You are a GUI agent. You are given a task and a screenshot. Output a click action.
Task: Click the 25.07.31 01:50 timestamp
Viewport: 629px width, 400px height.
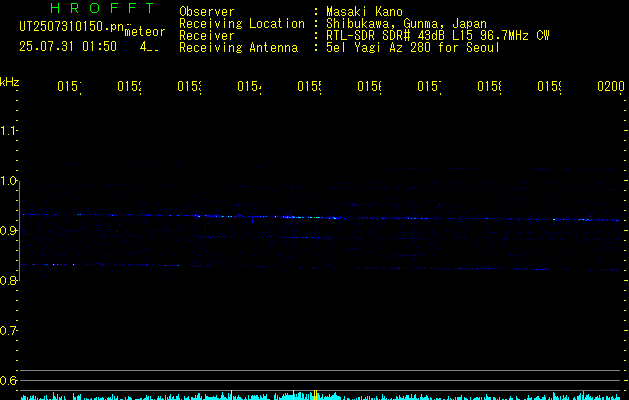click(68, 47)
